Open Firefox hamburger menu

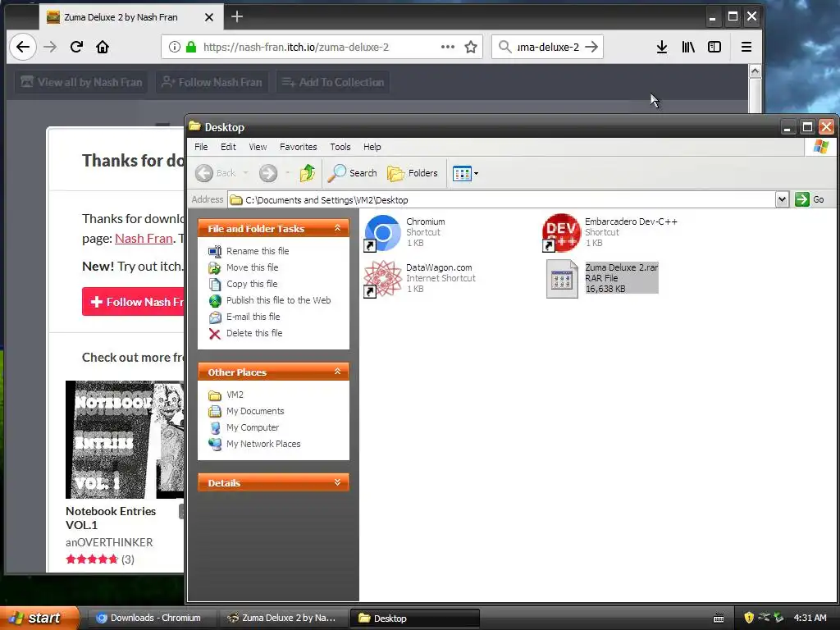[746, 47]
